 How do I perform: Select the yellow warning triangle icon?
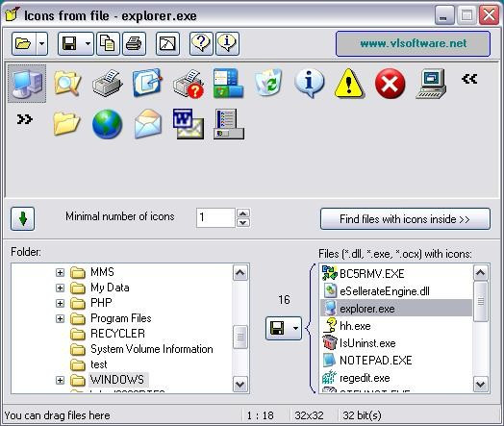(x=349, y=83)
